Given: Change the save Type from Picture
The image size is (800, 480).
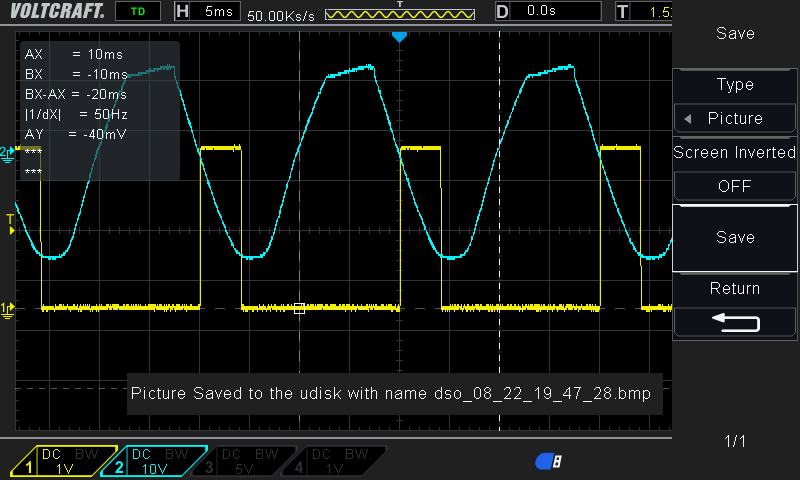Looking at the screenshot, I should pyautogui.click(x=734, y=118).
